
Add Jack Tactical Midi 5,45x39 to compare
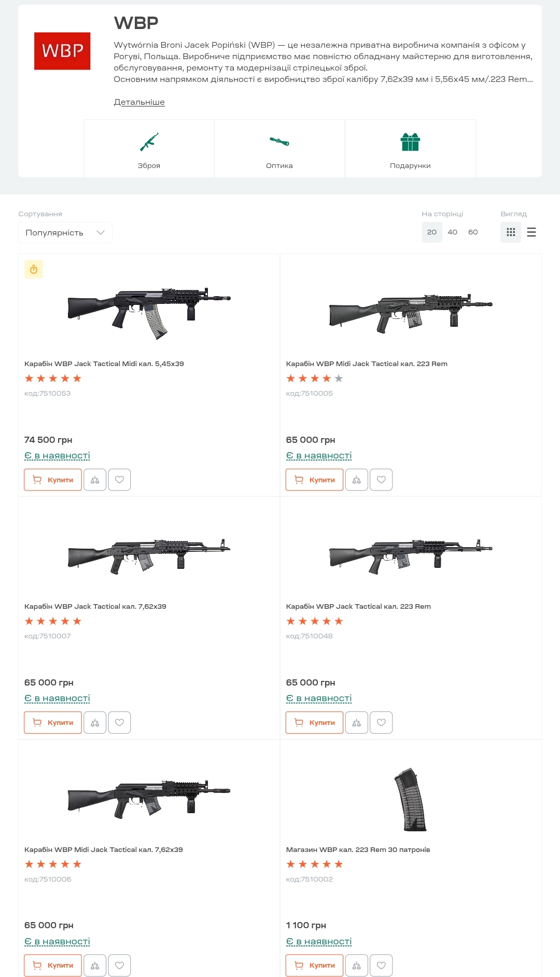(95, 480)
